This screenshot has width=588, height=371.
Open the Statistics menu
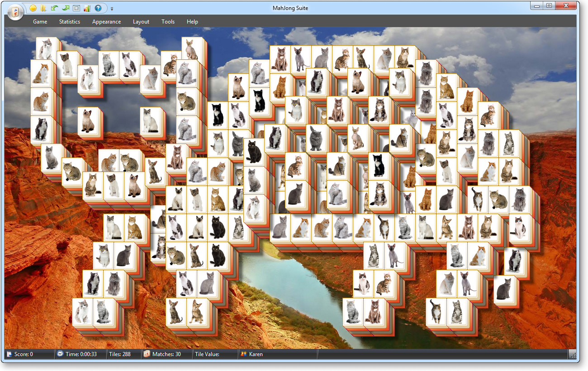69,21
